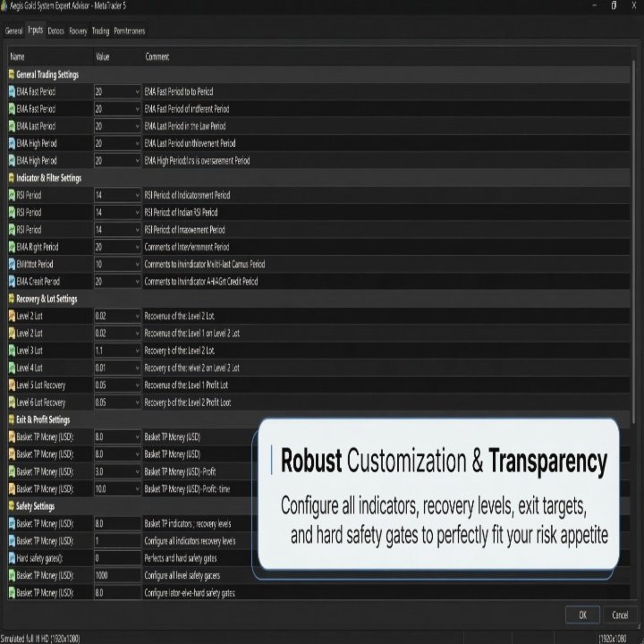This screenshot has width=644, height=644.
Task: Click the Safety Settings section icon
Action: pos(12,506)
